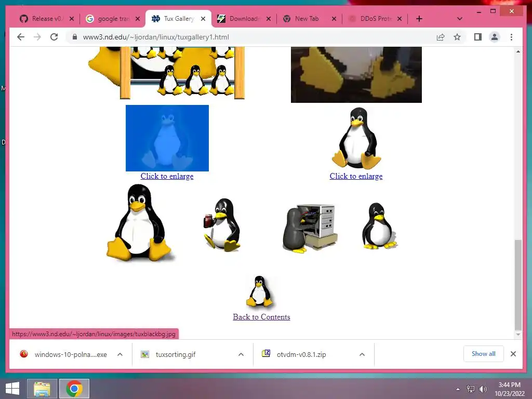This screenshot has height=399, width=532.
Task: Close the Tux Gallery tab
Action: click(203, 19)
